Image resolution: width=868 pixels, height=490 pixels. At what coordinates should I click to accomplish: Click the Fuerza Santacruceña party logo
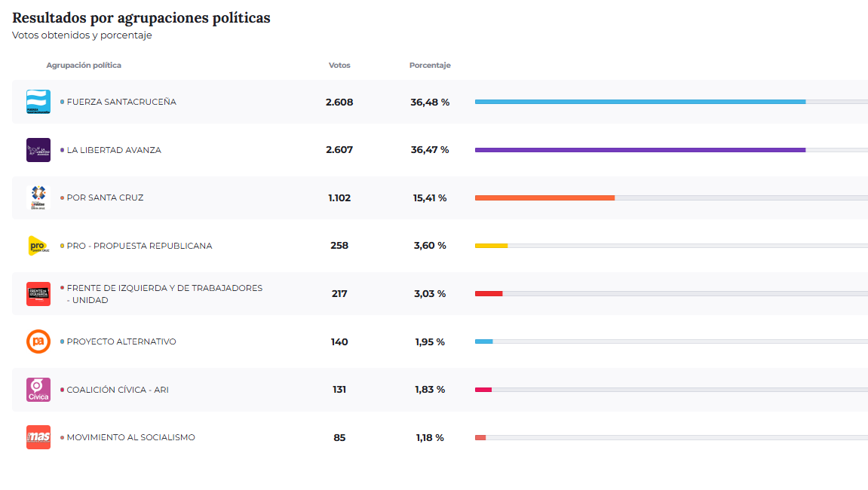(38, 101)
